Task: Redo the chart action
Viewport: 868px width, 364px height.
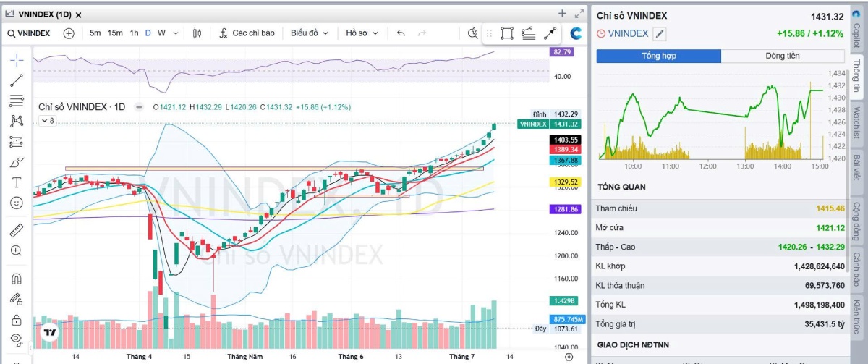Action: click(422, 33)
